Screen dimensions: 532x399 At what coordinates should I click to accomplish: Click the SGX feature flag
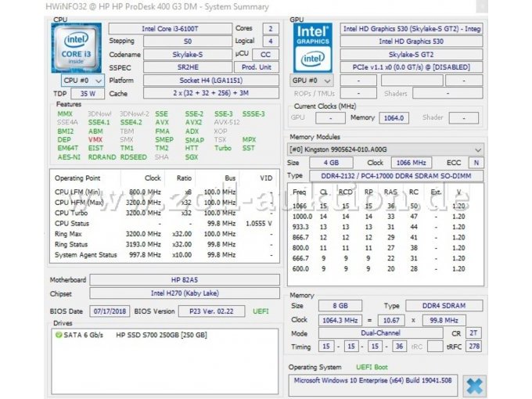tap(192, 157)
